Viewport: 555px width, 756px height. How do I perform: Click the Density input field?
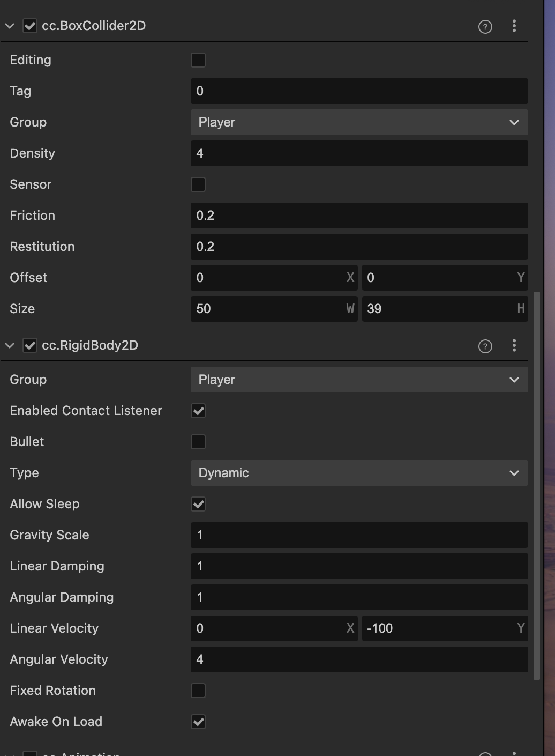pos(359,153)
